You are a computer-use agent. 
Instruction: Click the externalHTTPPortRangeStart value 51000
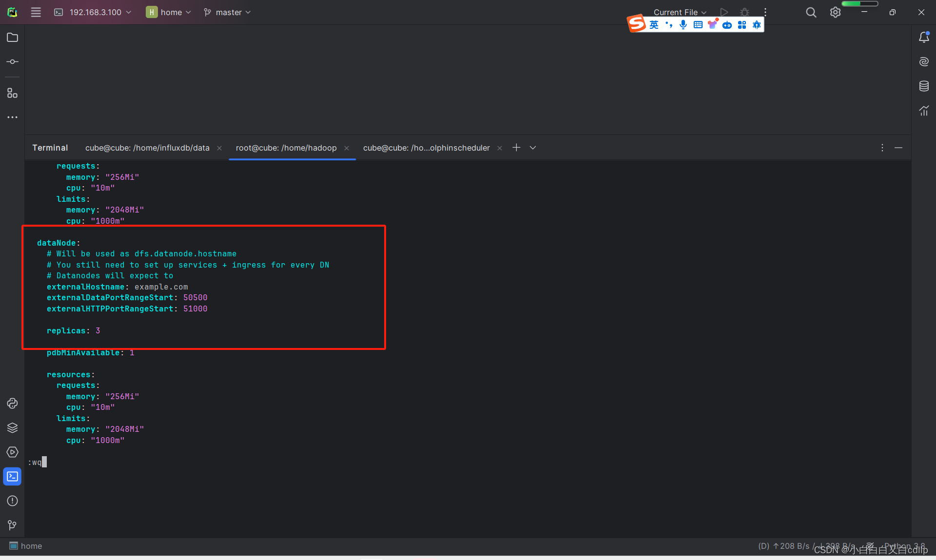coord(195,309)
